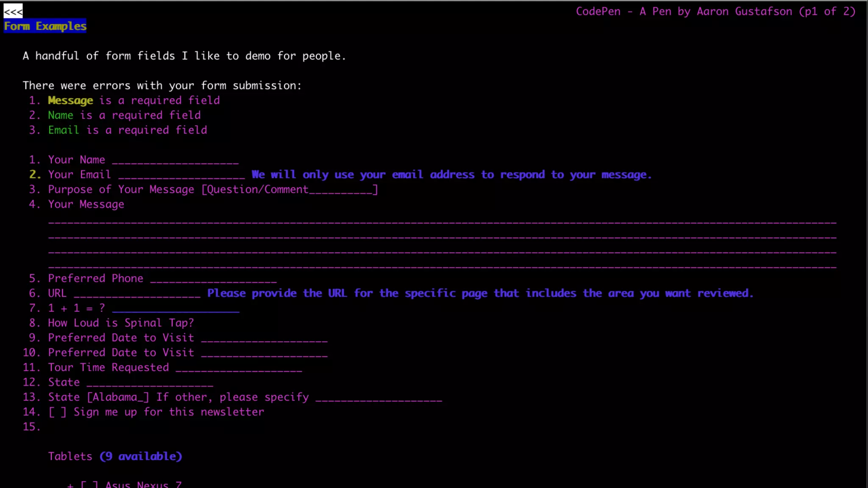868x488 pixels.
Task: Click the URL input field
Action: (137, 294)
